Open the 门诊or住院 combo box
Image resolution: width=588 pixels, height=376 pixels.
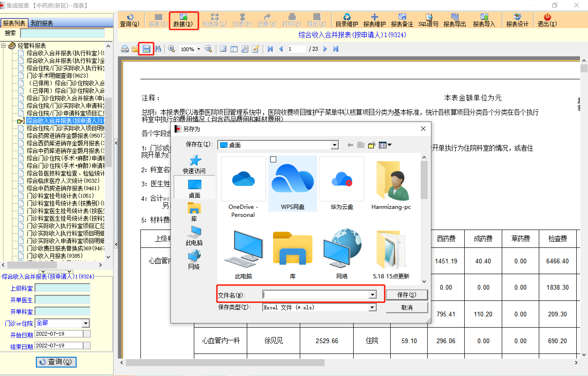(86, 323)
